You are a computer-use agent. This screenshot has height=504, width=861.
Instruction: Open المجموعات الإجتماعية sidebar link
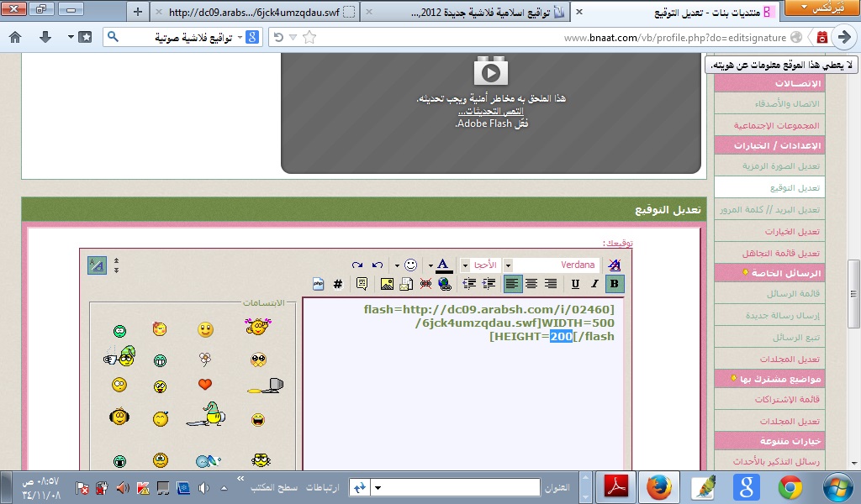(x=776, y=126)
